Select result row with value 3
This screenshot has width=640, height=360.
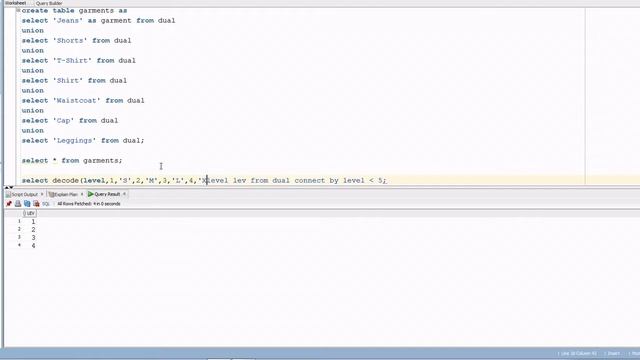[x=33, y=238]
